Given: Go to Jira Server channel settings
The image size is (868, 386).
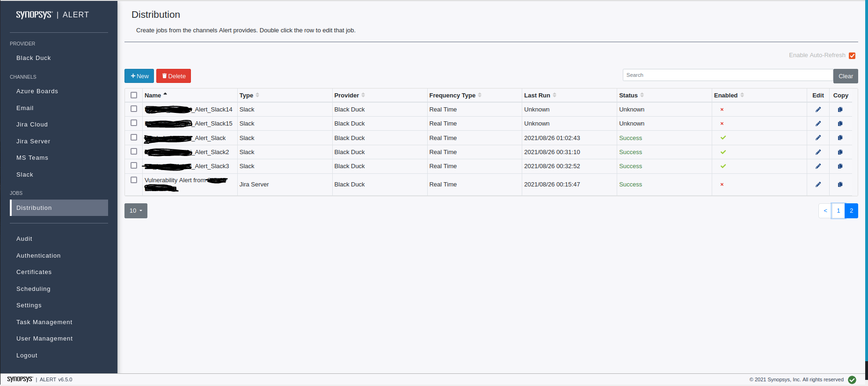Looking at the screenshot, I should [x=33, y=141].
